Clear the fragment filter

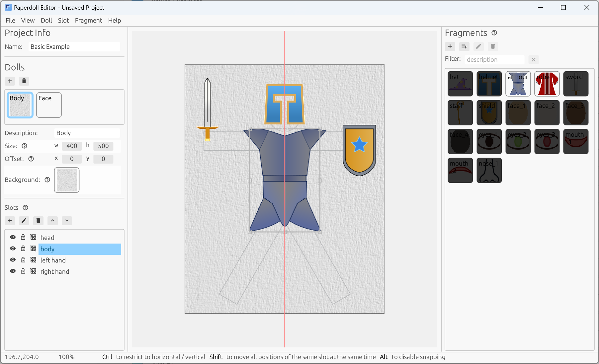[x=534, y=60]
